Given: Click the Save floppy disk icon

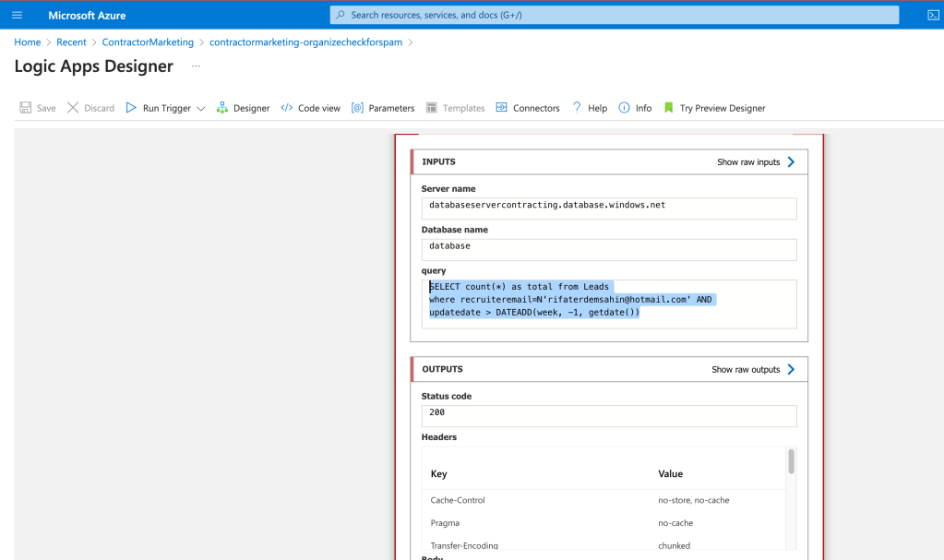Looking at the screenshot, I should 25,108.
